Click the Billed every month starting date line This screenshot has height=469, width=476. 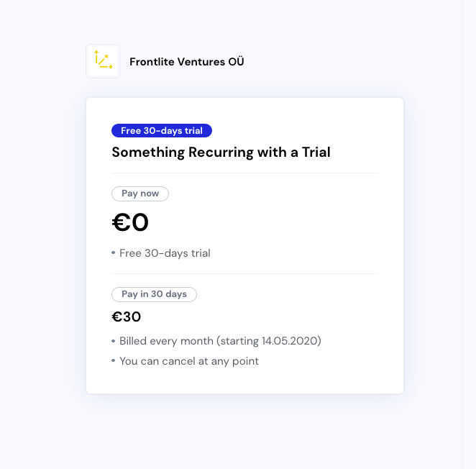(220, 341)
